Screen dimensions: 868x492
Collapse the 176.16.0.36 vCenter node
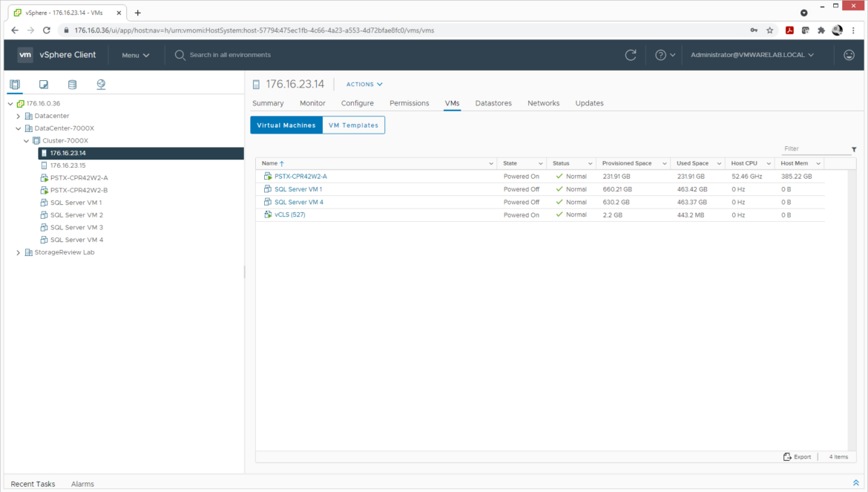pyautogui.click(x=10, y=103)
